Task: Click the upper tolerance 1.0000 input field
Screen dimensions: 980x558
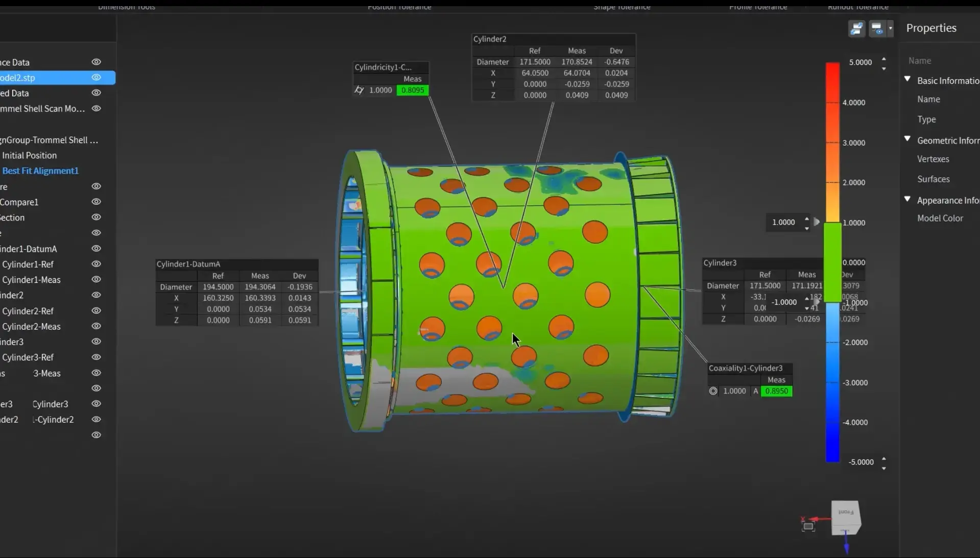Action: [783, 223]
